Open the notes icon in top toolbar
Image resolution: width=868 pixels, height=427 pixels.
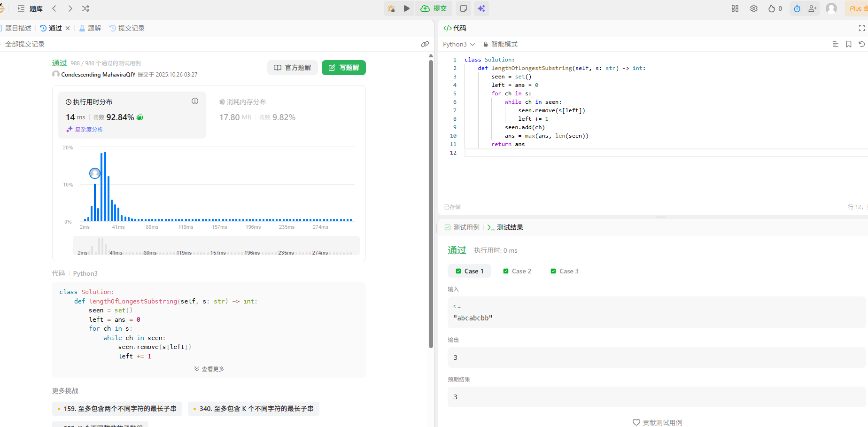464,8
